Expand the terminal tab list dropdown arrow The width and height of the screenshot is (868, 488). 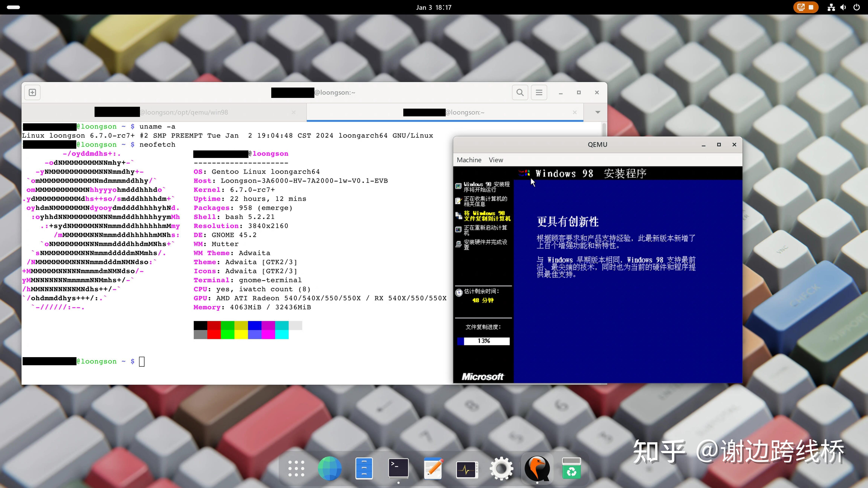pos(598,112)
